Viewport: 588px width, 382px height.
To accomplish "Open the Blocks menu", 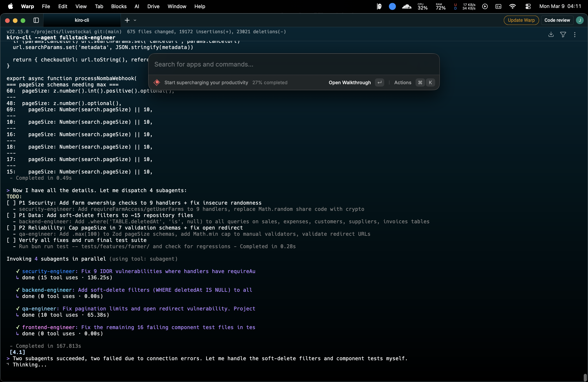I will pyautogui.click(x=119, y=6).
